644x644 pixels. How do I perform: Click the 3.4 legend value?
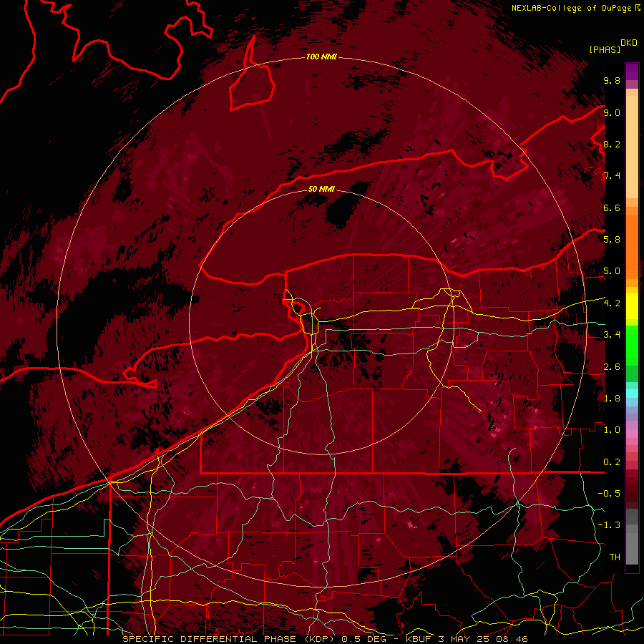612,335
